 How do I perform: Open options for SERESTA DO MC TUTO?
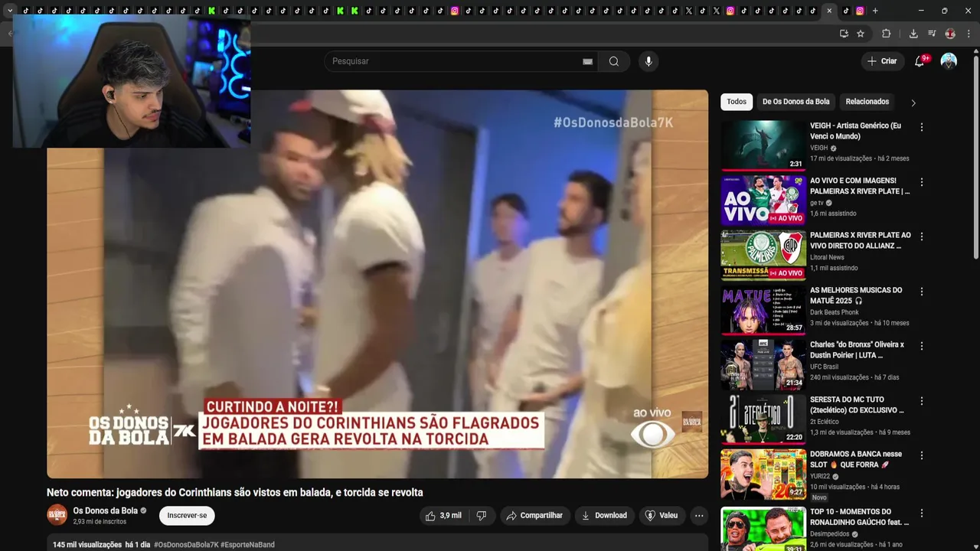[922, 401]
